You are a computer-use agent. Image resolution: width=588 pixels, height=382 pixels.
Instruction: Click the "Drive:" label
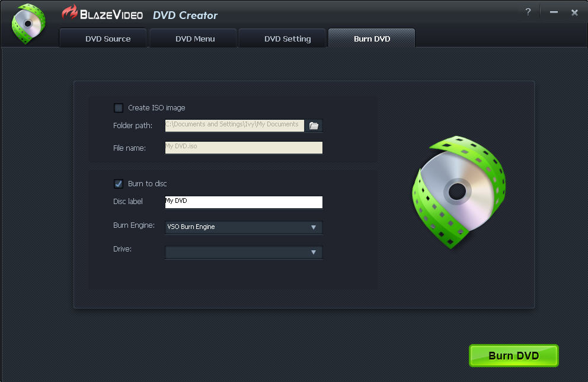(122, 249)
